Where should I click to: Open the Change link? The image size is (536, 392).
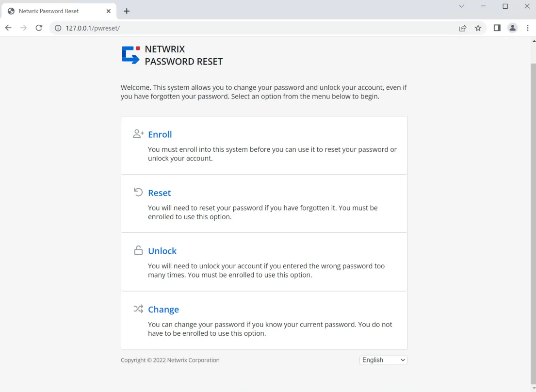coord(163,310)
